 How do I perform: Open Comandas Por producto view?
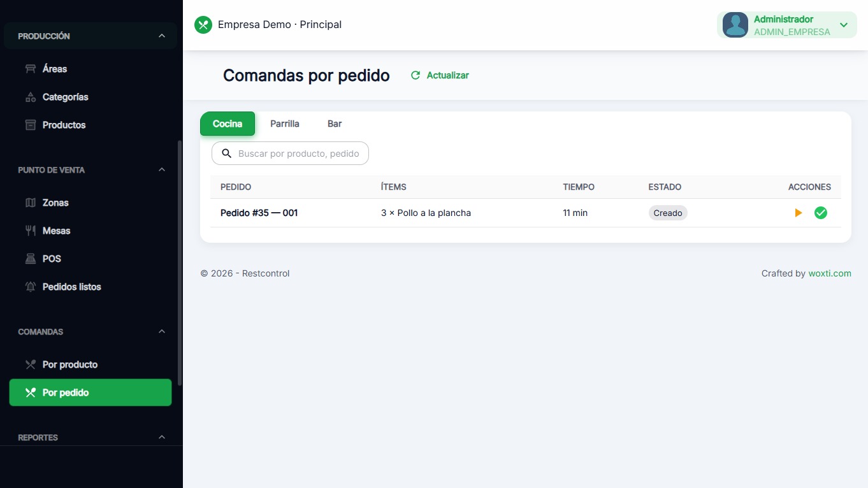(x=69, y=364)
